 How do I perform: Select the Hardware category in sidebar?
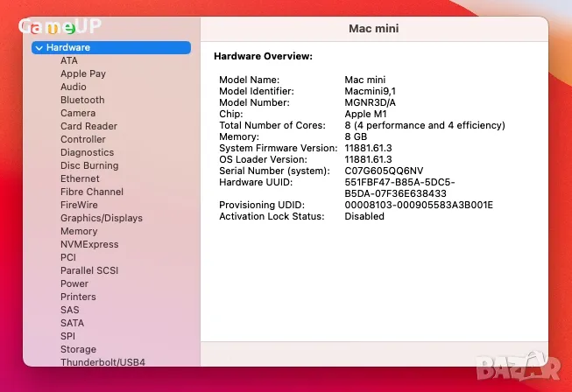coord(68,48)
